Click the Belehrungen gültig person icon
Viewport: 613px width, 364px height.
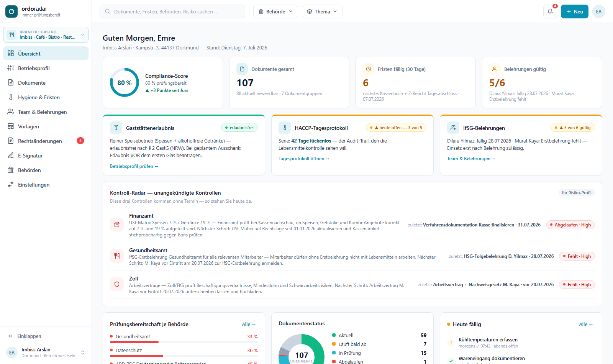click(495, 69)
